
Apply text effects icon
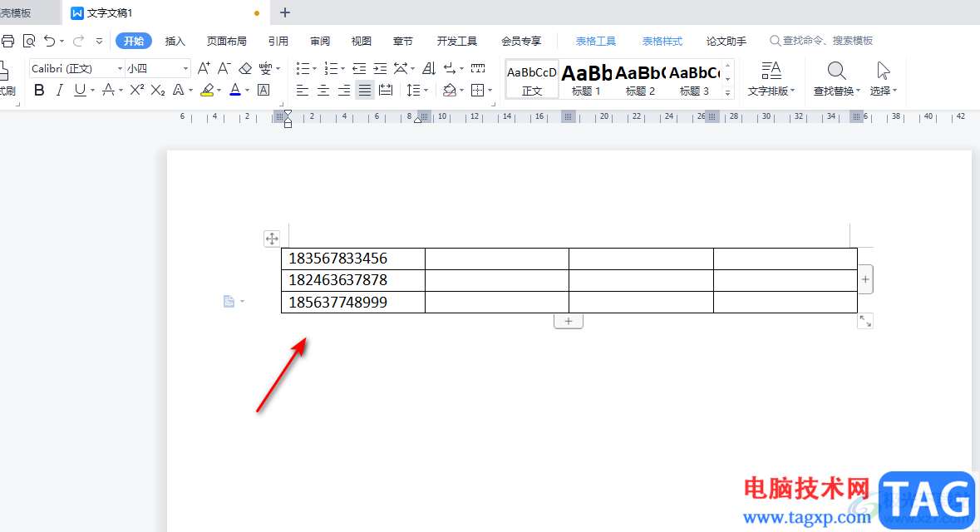click(x=178, y=90)
